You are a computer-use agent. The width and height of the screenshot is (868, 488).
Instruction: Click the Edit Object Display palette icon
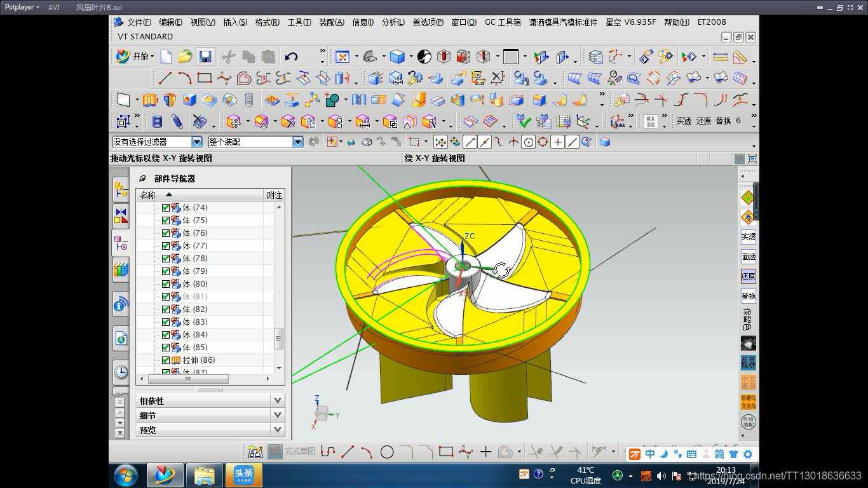pos(665,57)
